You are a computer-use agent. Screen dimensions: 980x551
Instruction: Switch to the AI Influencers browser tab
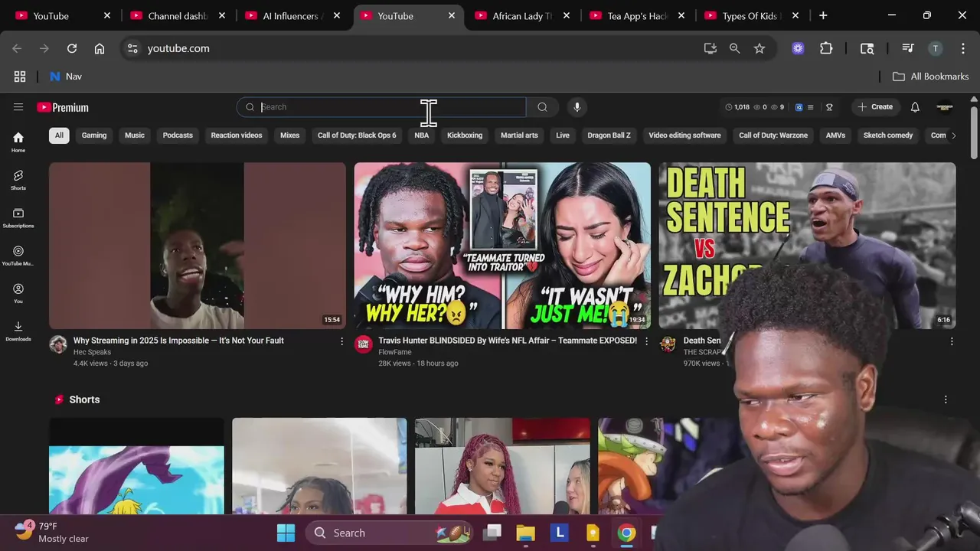pos(292,16)
